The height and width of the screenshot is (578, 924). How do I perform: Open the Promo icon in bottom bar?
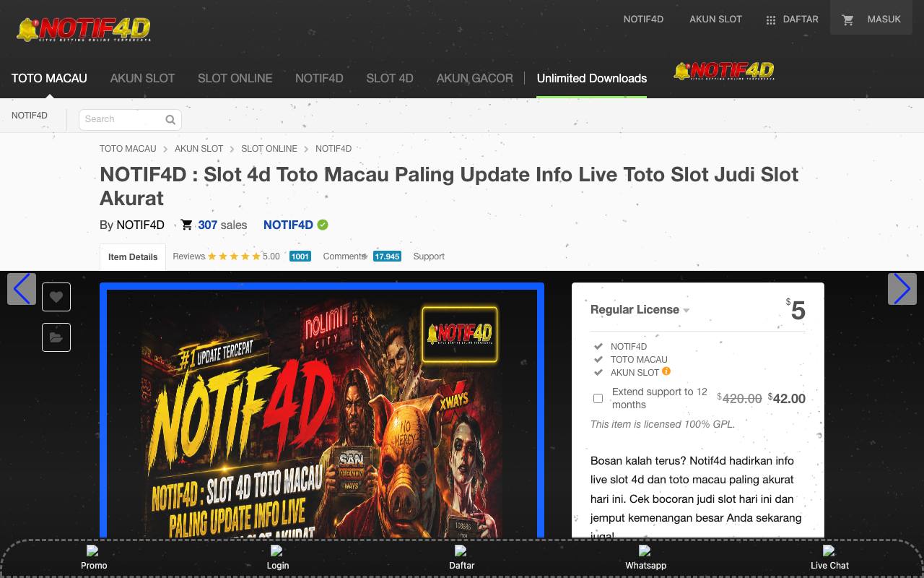click(92, 551)
